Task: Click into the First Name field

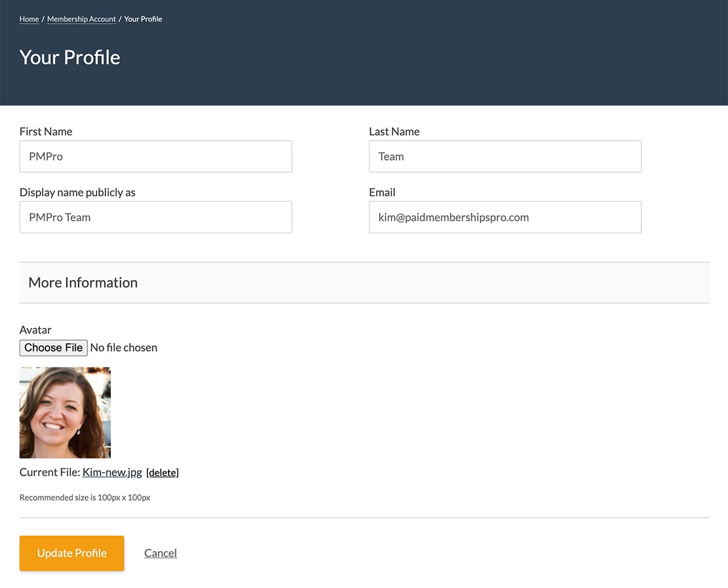Action: click(x=155, y=156)
